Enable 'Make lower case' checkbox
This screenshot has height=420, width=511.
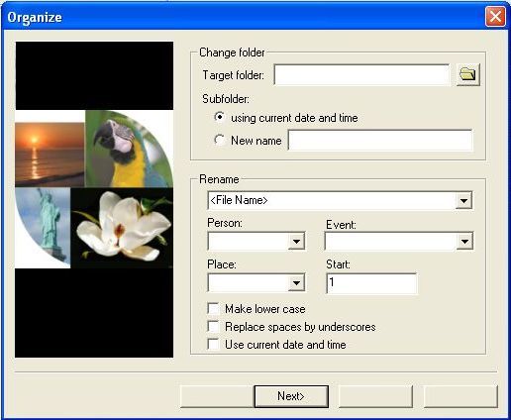pyautogui.click(x=214, y=309)
